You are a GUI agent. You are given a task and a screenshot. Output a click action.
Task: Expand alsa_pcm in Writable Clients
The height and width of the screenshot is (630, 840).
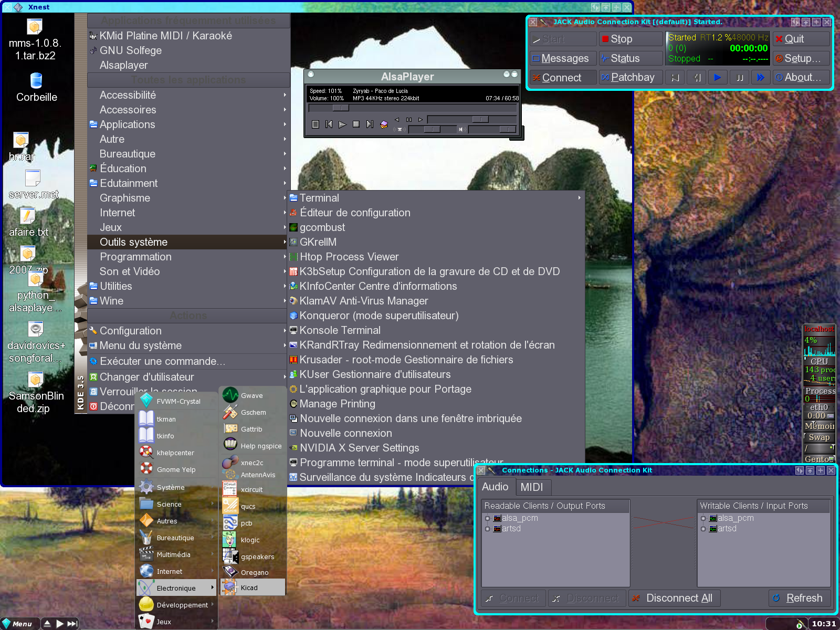(703, 518)
